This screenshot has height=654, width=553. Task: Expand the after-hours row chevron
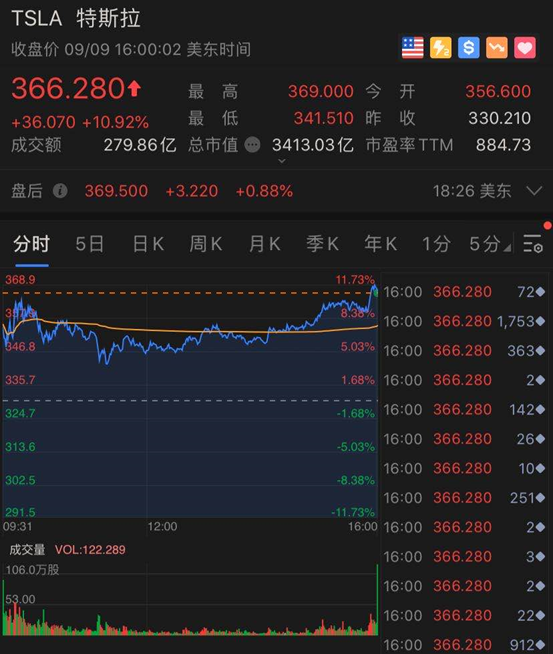pos(534,191)
